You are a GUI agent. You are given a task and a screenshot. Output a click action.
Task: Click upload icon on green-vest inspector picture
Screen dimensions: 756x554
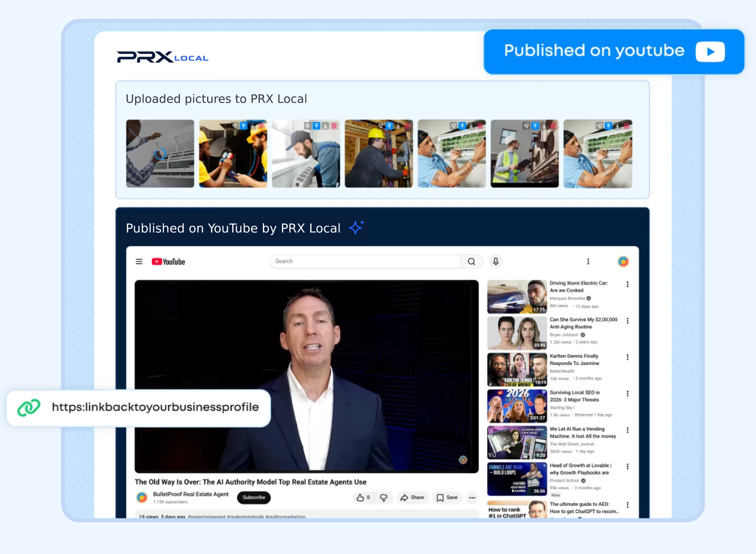(x=535, y=126)
